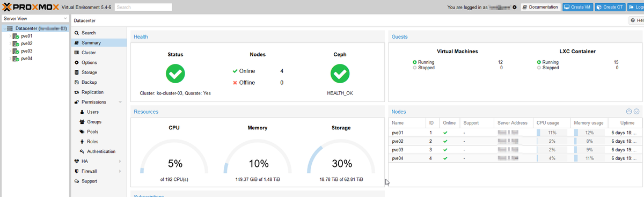This screenshot has height=197, width=644.
Task: Open the Cluster settings
Action: pyautogui.click(x=89, y=53)
